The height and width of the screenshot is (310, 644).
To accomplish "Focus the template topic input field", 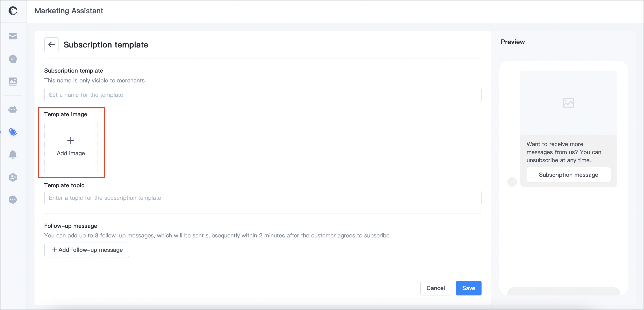I will [x=263, y=198].
